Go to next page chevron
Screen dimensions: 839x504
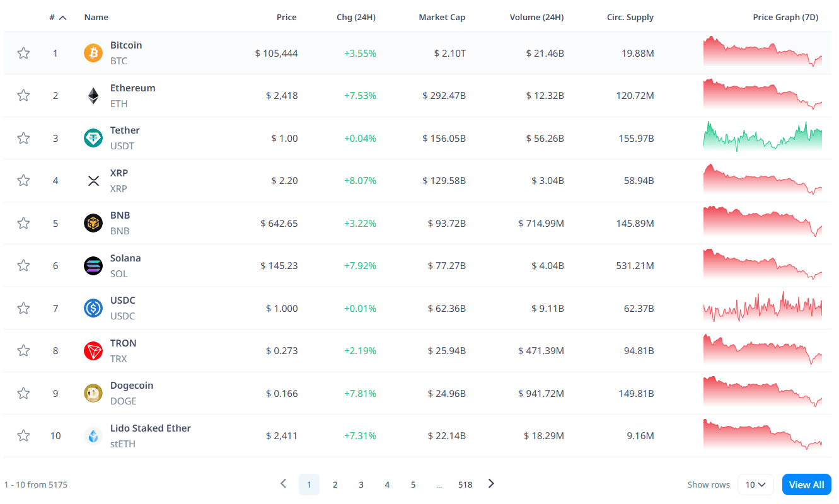coord(491,484)
